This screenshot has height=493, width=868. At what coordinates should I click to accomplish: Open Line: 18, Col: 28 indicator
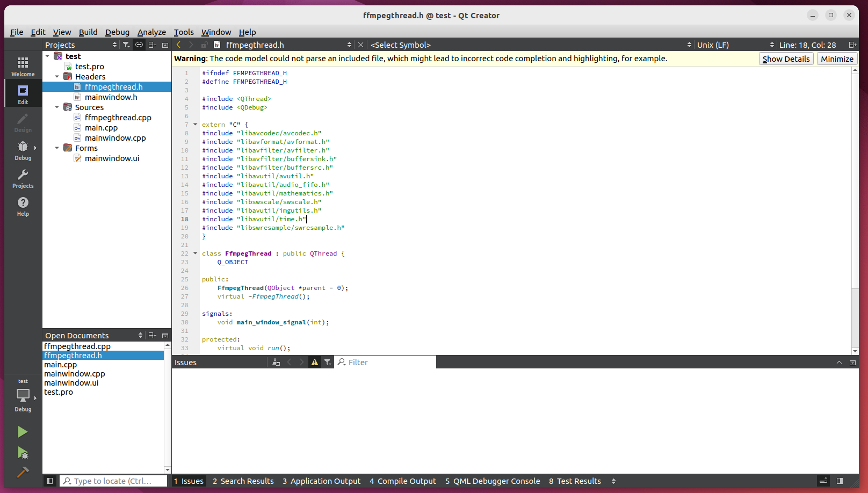tap(807, 45)
